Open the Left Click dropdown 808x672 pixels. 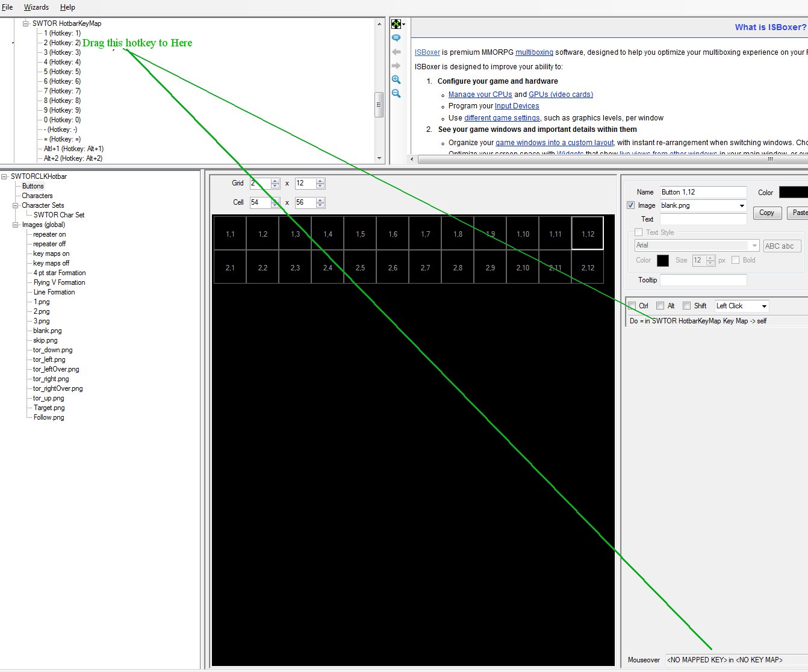(764, 306)
